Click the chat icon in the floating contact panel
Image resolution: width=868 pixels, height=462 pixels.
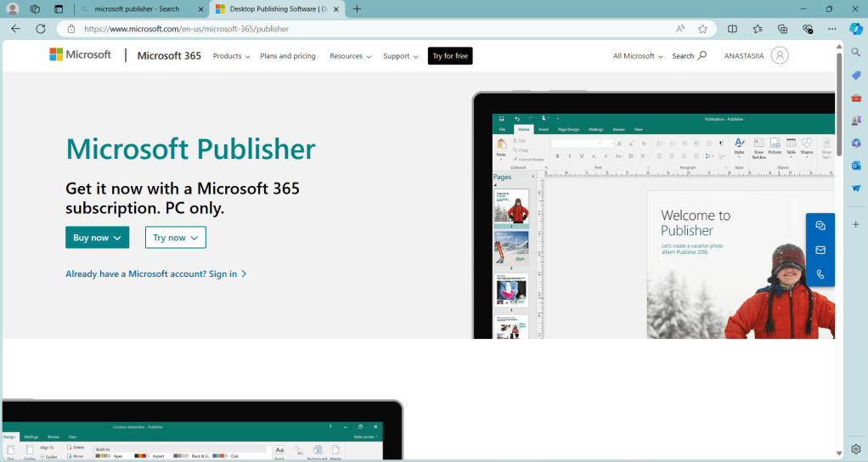(x=820, y=226)
